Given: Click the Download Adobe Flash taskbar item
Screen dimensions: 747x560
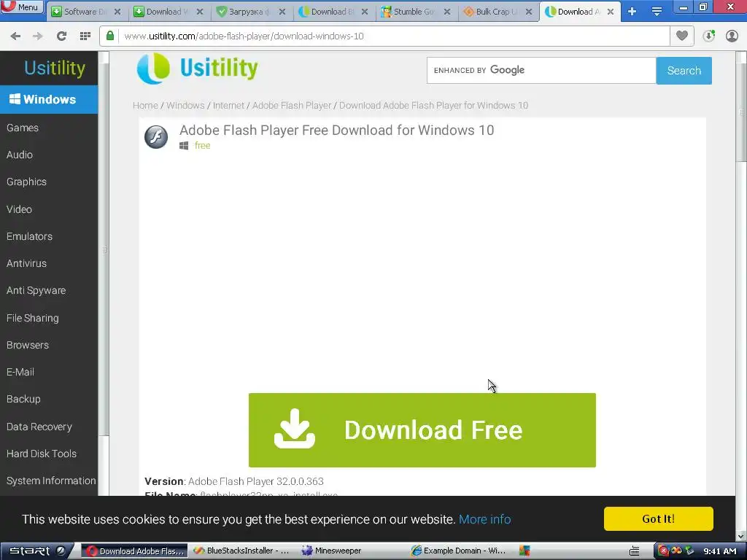Looking at the screenshot, I should tap(134, 551).
